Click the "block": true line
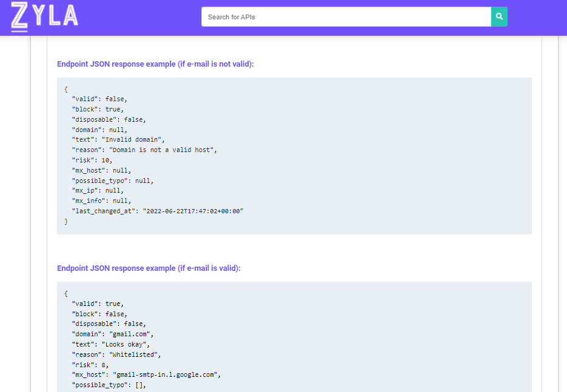Screen dimensions: 567x392 [98, 109]
